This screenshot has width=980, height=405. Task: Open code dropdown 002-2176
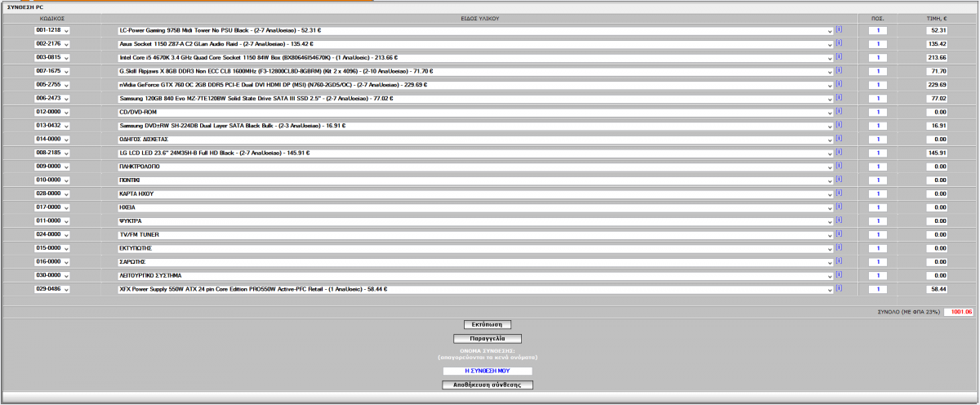52,44
